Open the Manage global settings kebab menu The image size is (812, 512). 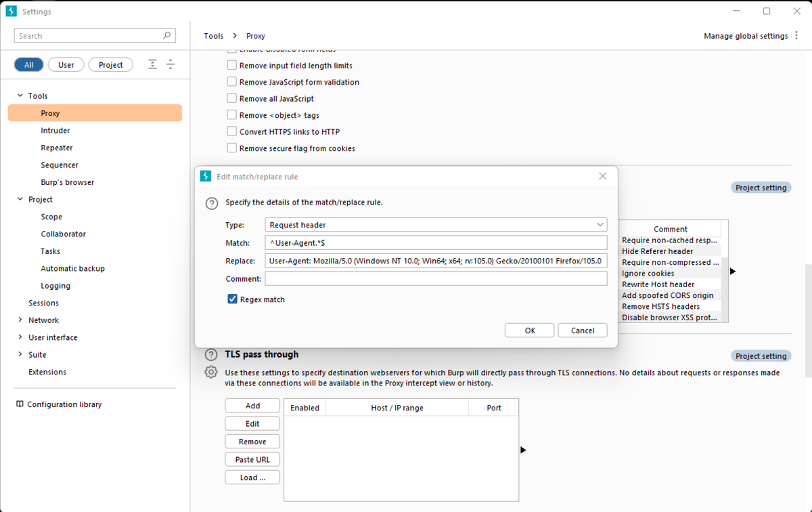click(x=796, y=36)
